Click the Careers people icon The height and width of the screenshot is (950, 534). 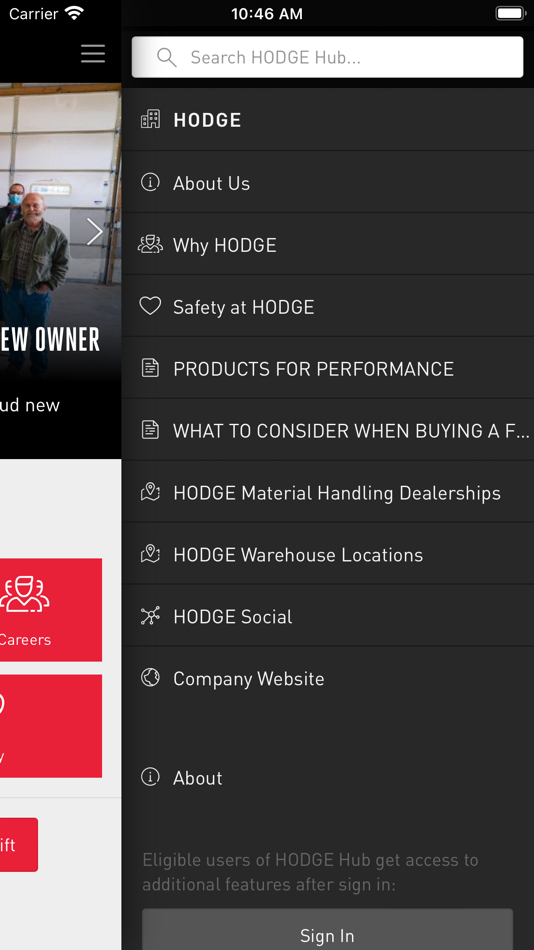(25, 594)
